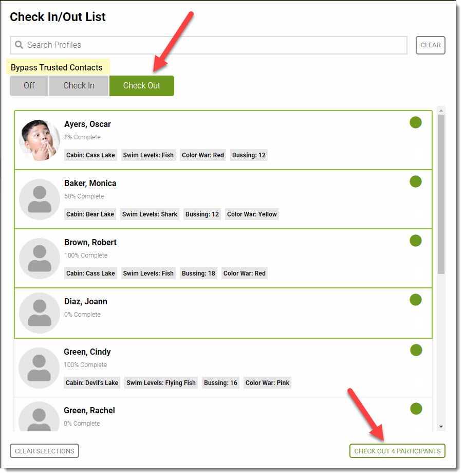Switch to Check Out mode
Viewport: 464px width, 476px height.
pos(142,86)
